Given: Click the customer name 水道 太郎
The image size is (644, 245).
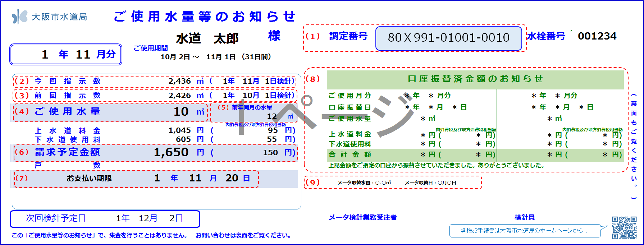Looking at the screenshot, I should click(x=207, y=38).
